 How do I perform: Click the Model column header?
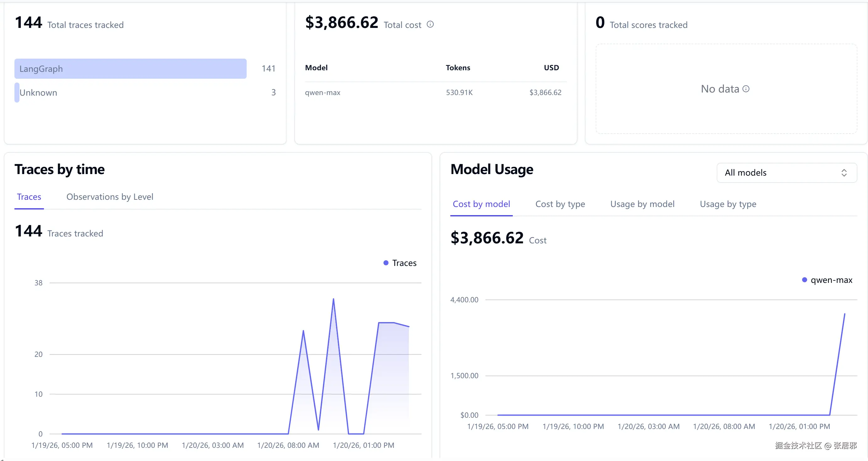coord(316,68)
